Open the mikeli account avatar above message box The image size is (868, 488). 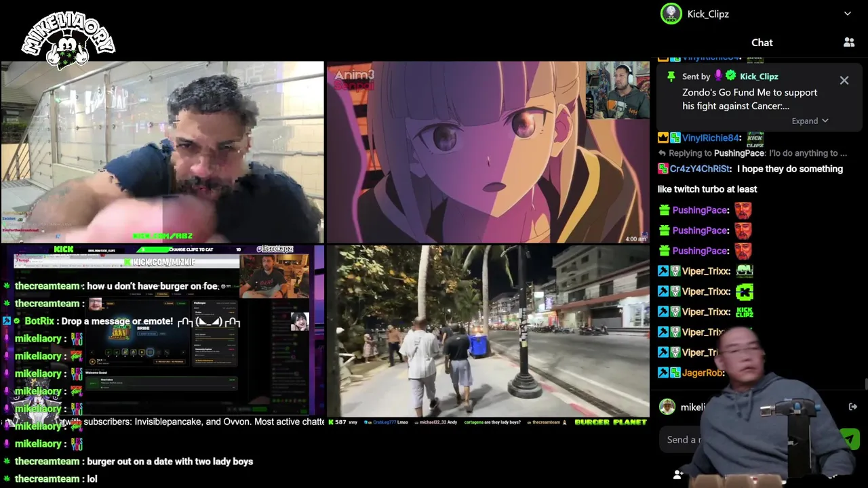click(x=668, y=407)
